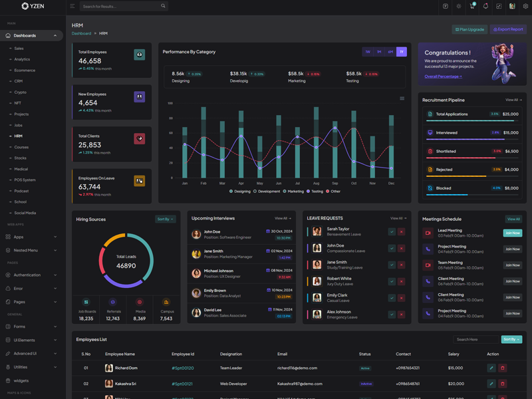Toggle the sidebar hamburger menu

(72, 6)
